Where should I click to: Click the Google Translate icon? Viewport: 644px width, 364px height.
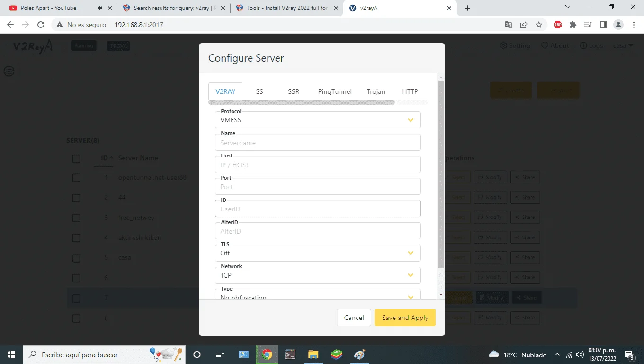pyautogui.click(x=509, y=25)
